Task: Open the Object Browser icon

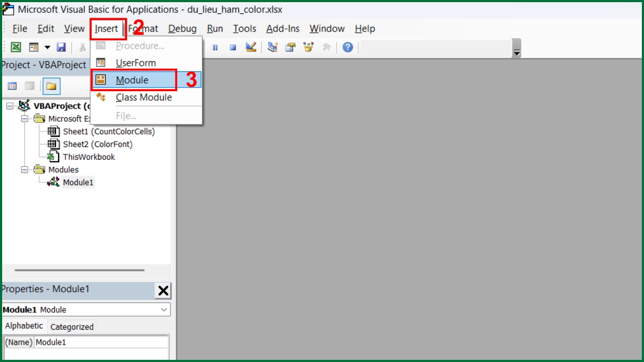Action: click(x=308, y=47)
